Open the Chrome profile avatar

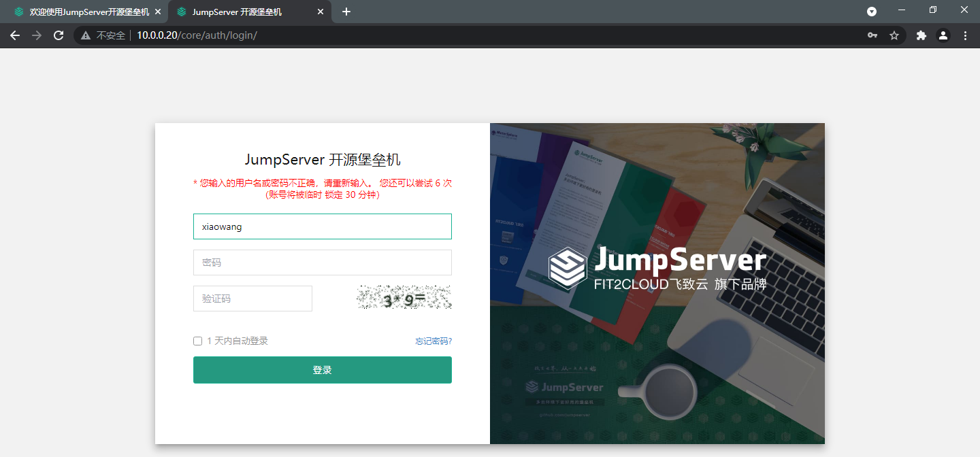943,35
